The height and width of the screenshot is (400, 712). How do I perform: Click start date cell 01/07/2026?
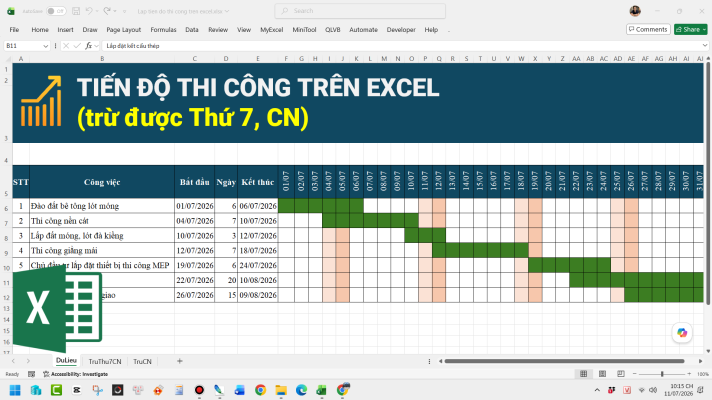click(x=195, y=206)
